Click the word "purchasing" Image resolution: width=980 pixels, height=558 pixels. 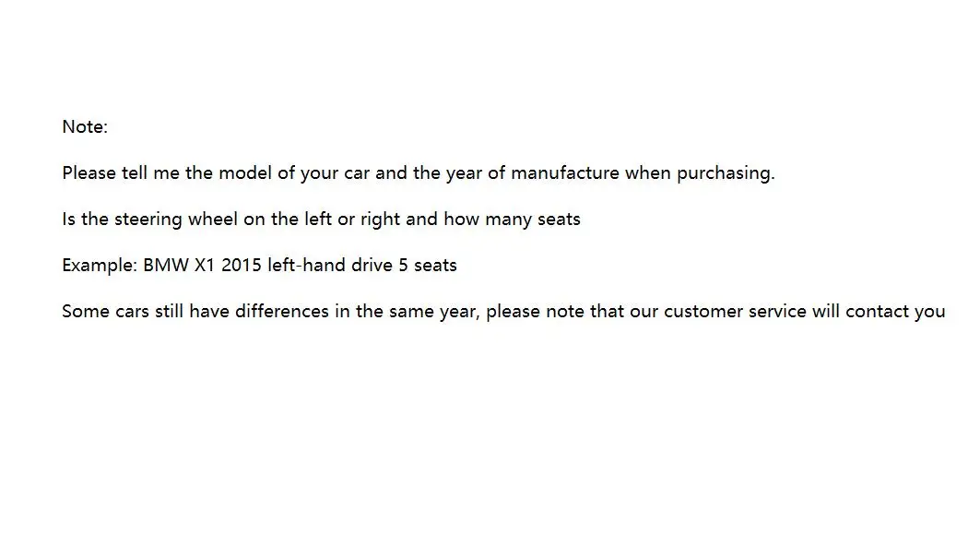(725, 173)
